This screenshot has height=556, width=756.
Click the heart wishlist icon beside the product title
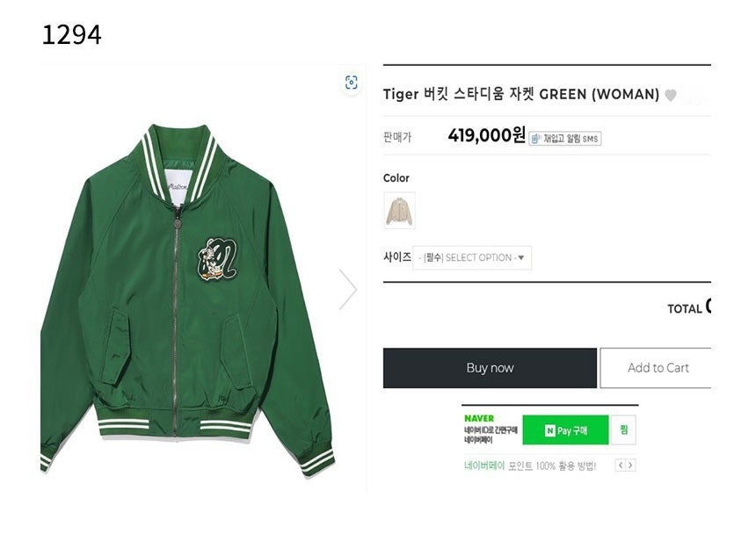(x=671, y=95)
